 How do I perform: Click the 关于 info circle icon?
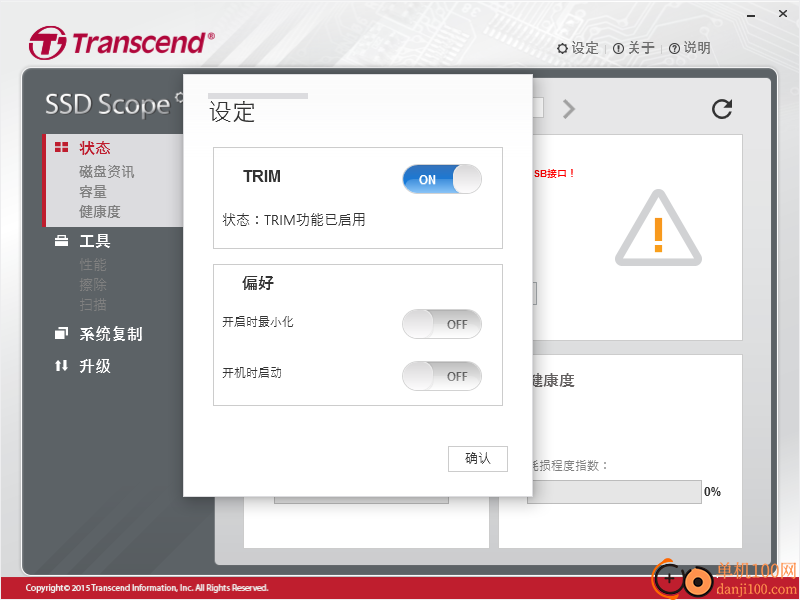point(618,48)
